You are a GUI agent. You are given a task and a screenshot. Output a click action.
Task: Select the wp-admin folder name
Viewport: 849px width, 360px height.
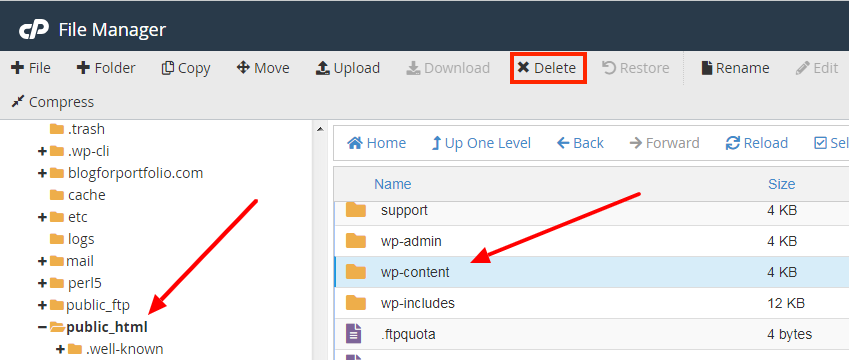coord(411,241)
